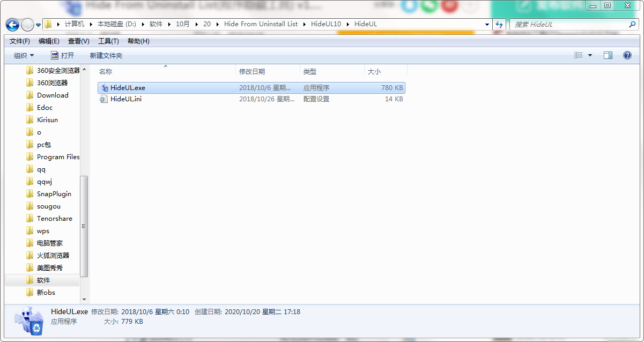Click HideUL10 in the address breadcrumb
The width and height of the screenshot is (644, 342).
click(326, 25)
